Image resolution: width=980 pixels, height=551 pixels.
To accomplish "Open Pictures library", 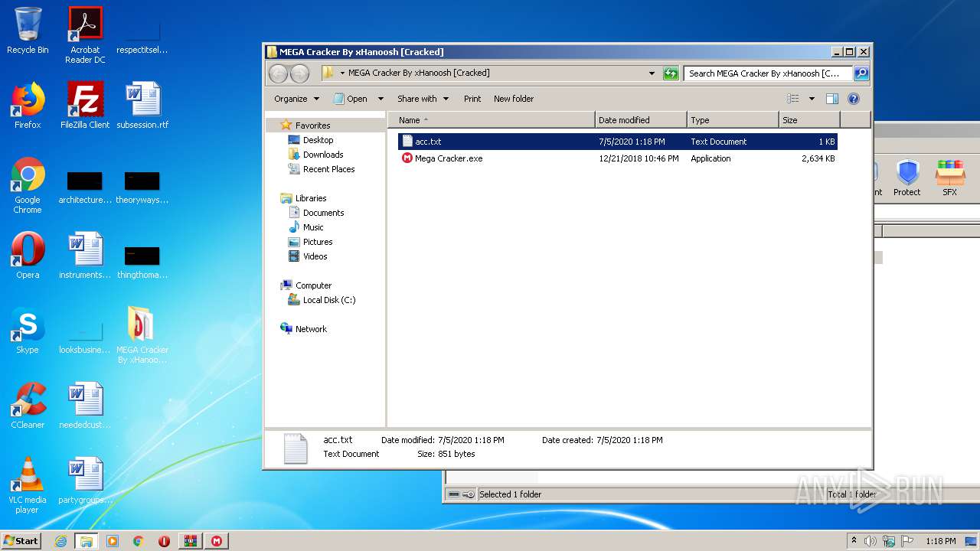I will coord(318,242).
